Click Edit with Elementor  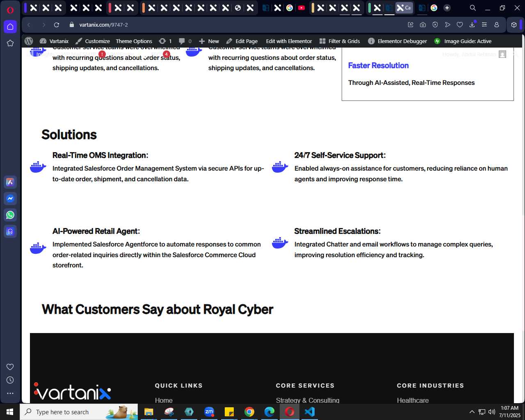[289, 41]
